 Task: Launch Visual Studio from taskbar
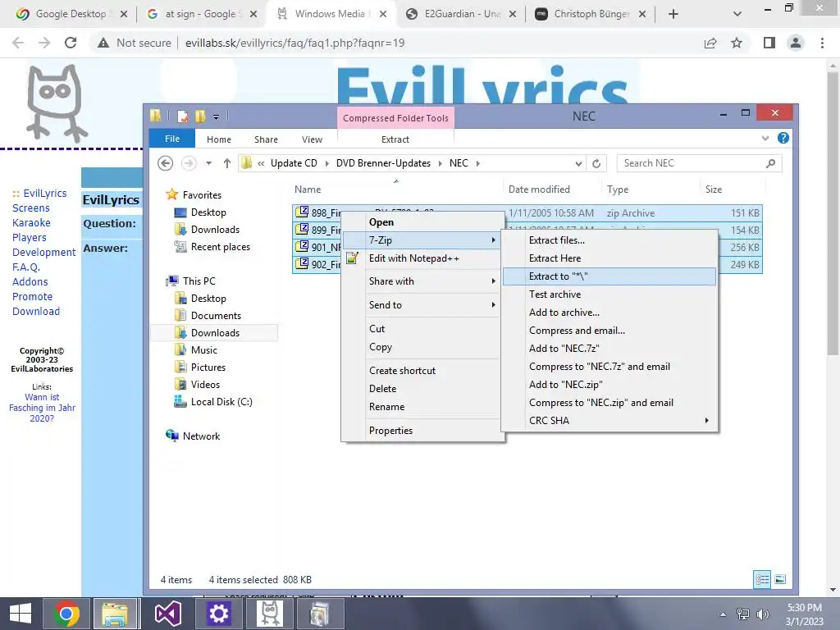point(167,614)
